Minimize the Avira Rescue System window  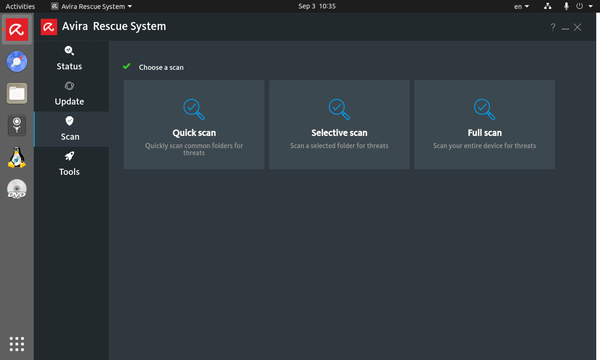click(565, 28)
